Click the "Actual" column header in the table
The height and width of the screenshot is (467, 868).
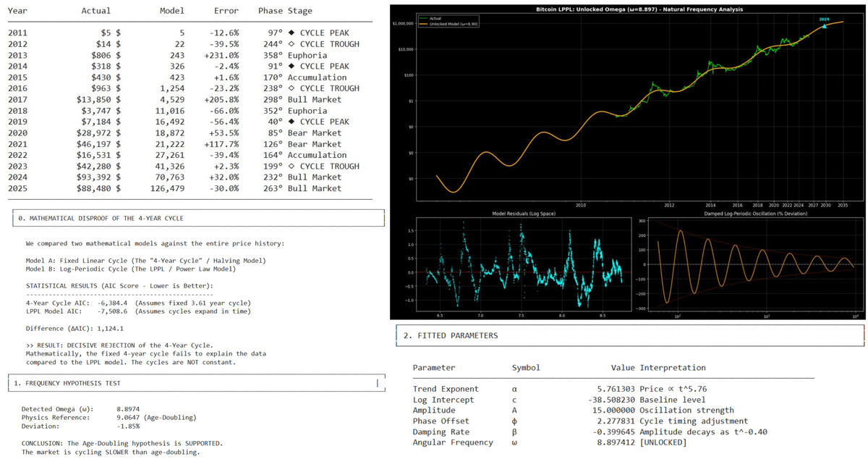pyautogui.click(x=96, y=11)
